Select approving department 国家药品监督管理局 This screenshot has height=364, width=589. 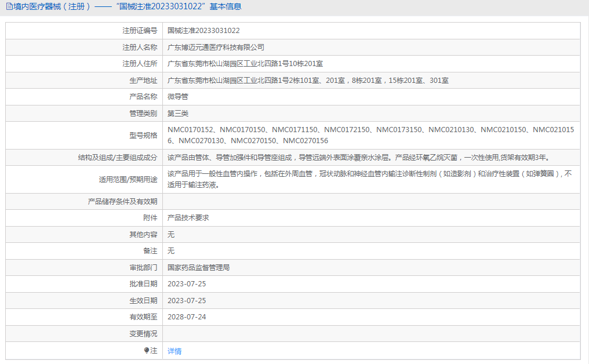pos(199,268)
